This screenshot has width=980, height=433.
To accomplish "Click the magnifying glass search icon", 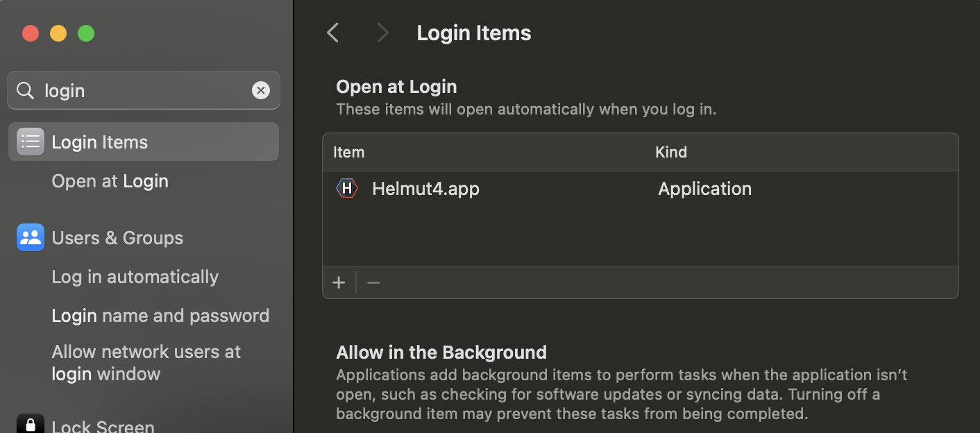I will coord(26,90).
